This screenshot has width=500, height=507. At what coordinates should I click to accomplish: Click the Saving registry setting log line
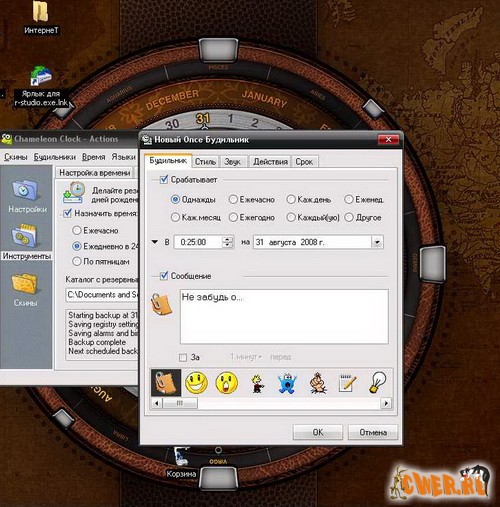click(x=103, y=324)
